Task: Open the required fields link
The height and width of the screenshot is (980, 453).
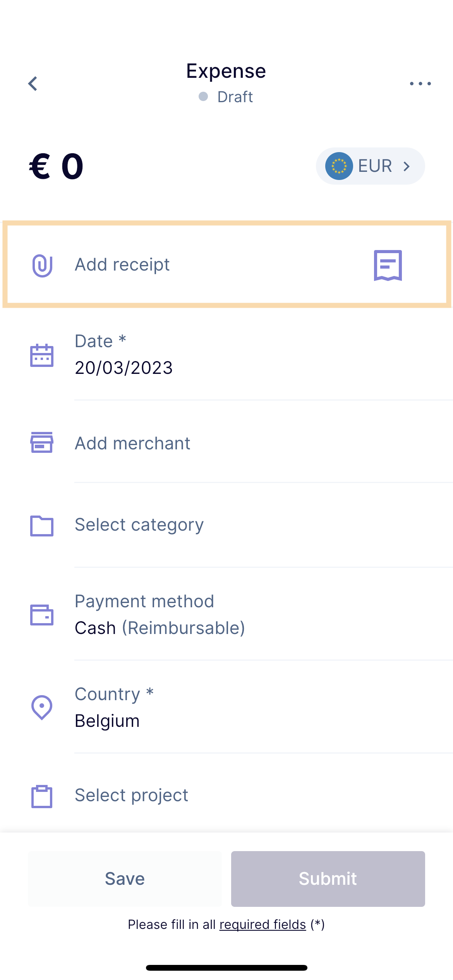Action: click(x=263, y=924)
